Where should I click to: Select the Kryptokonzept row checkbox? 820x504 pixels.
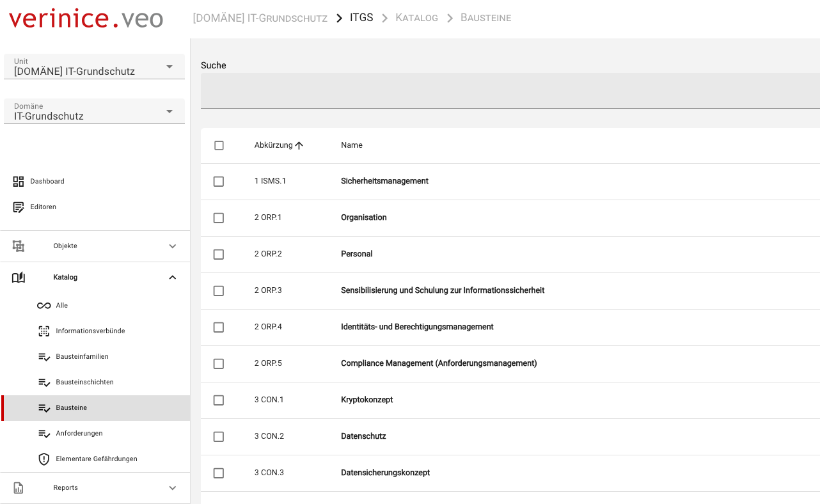[219, 400]
